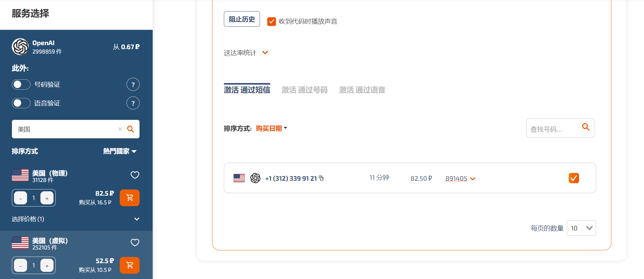Image resolution: width=644 pixels, height=279 pixels.
Task: Click the OpenAI service logo in sidebar
Action: [20, 47]
